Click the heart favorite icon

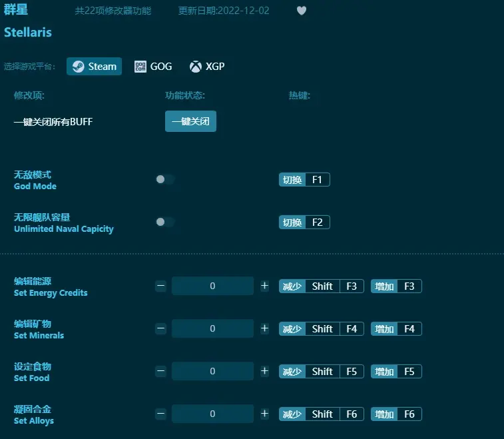(x=301, y=11)
